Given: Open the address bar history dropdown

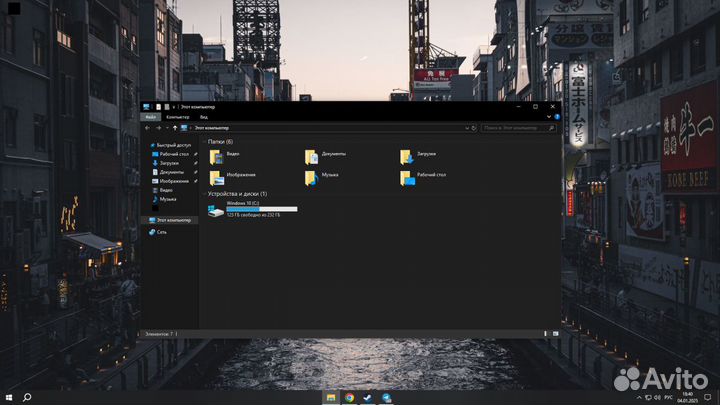Looking at the screenshot, I should click(x=465, y=128).
